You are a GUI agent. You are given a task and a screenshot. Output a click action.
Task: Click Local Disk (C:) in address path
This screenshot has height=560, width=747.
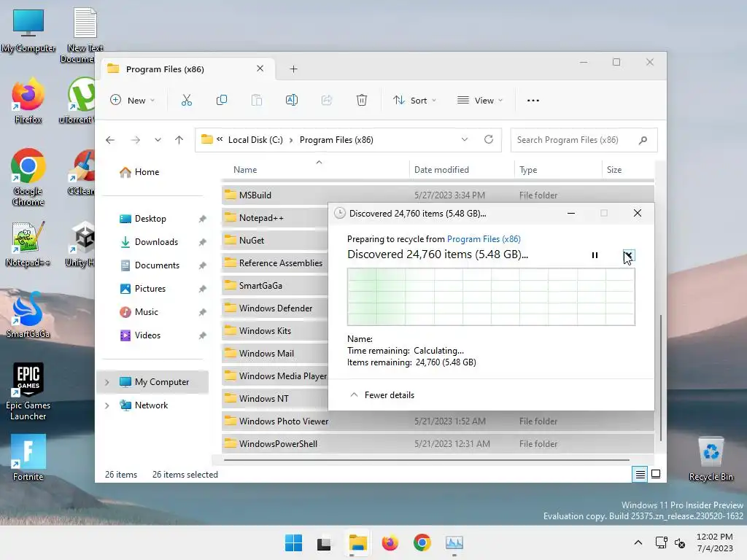(255, 139)
